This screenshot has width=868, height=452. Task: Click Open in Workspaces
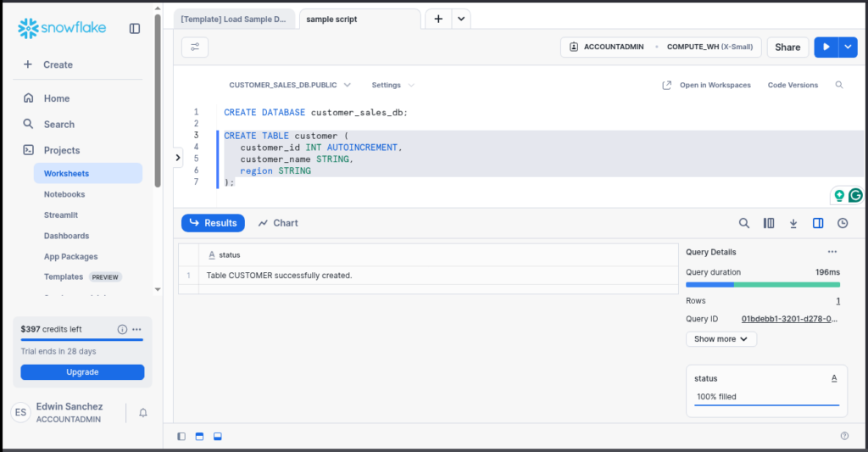[x=706, y=85]
